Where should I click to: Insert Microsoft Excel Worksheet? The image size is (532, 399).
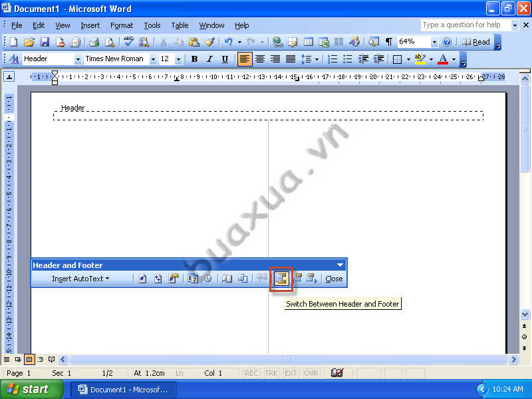pyautogui.click(x=324, y=42)
